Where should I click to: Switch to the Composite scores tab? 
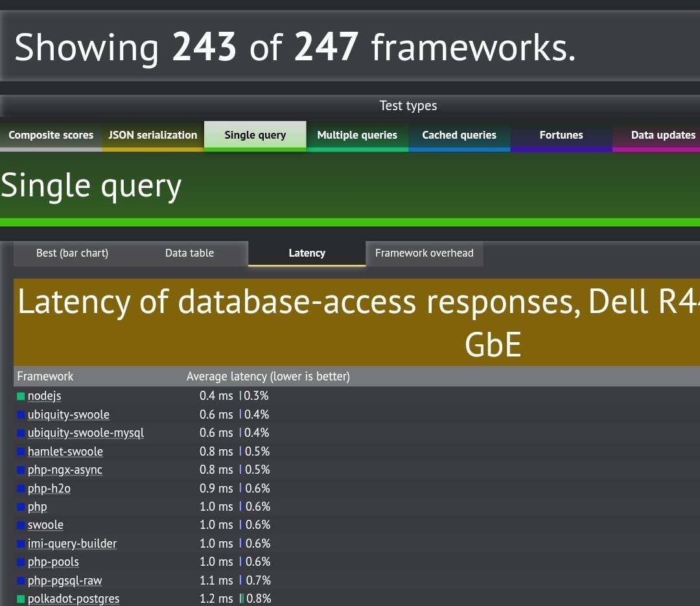coord(51,135)
